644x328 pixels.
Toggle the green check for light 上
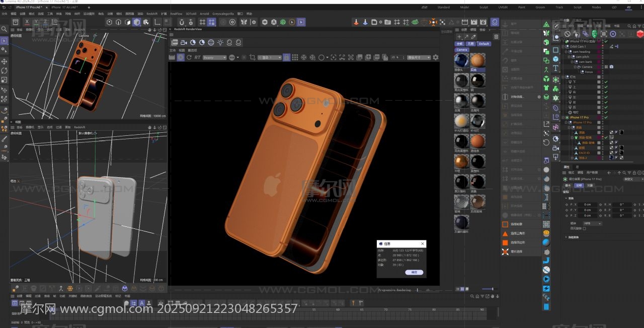coord(606,87)
